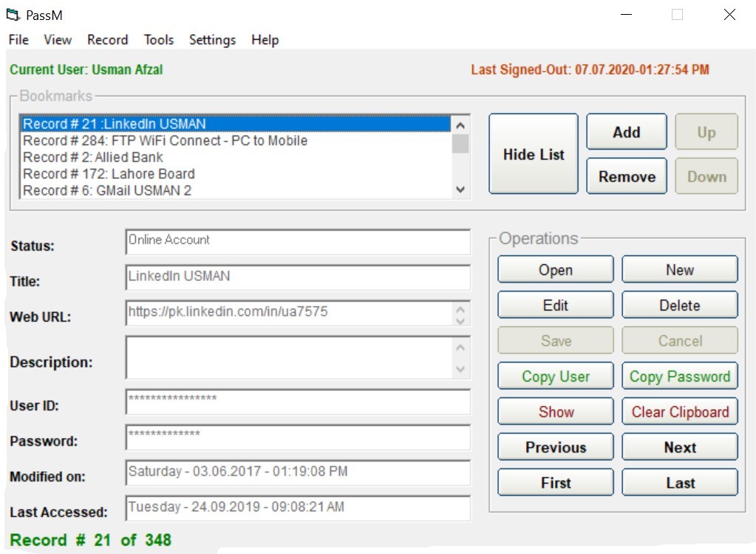The width and height of the screenshot is (756, 554).
Task: Select FTP WiFi Connect bookmark entry
Action: (165, 141)
